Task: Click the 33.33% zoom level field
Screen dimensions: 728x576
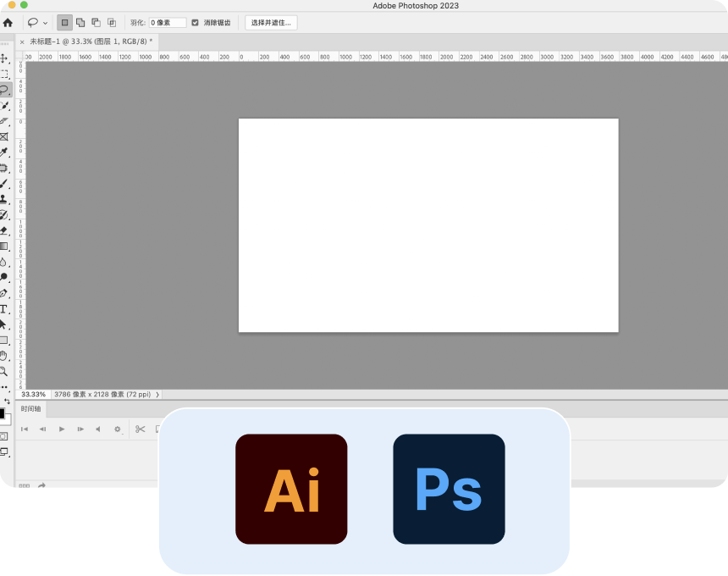Action: coord(33,395)
